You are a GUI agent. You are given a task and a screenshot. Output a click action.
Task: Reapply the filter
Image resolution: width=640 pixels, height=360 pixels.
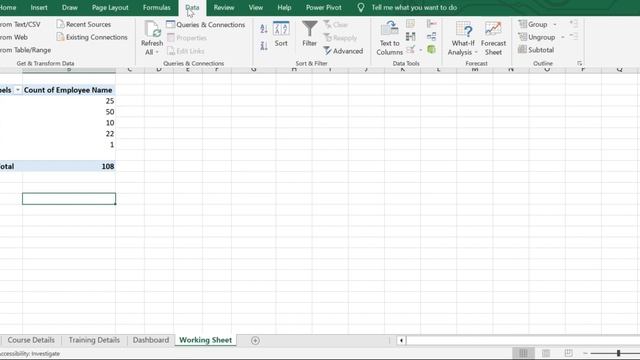pyautogui.click(x=340, y=38)
